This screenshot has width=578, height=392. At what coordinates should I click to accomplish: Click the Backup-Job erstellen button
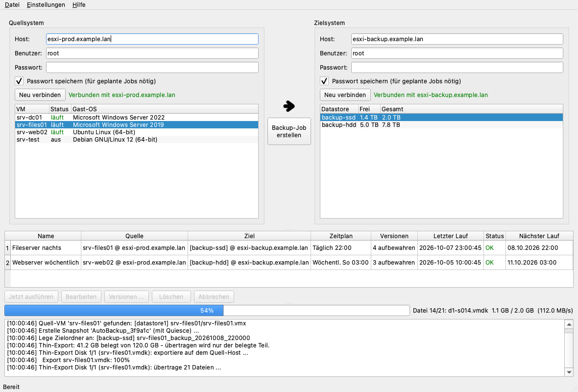(289, 131)
